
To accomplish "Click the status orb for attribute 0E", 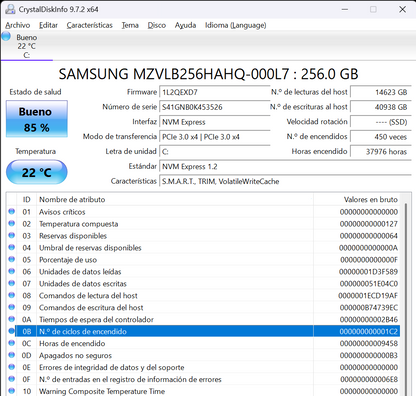I will click(12, 367).
